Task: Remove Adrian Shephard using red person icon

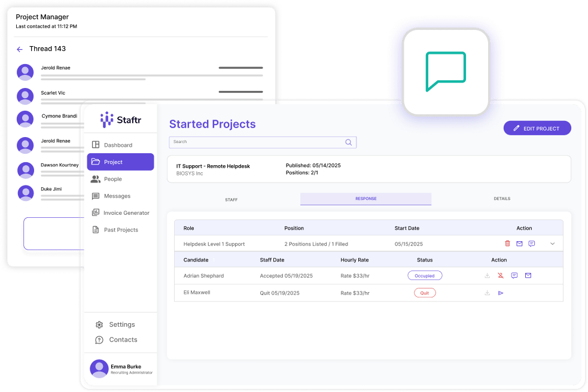Action: click(x=501, y=276)
